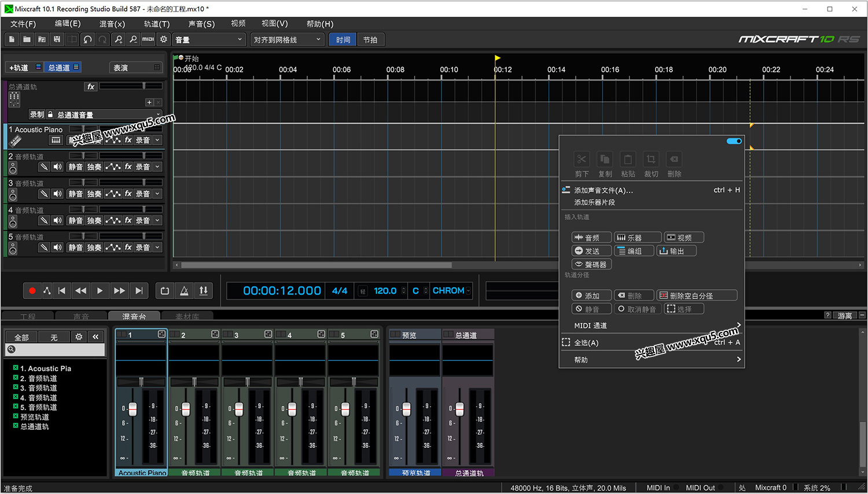This screenshot has height=494, width=868.
Task: Jump to end of project
Action: [x=139, y=291]
